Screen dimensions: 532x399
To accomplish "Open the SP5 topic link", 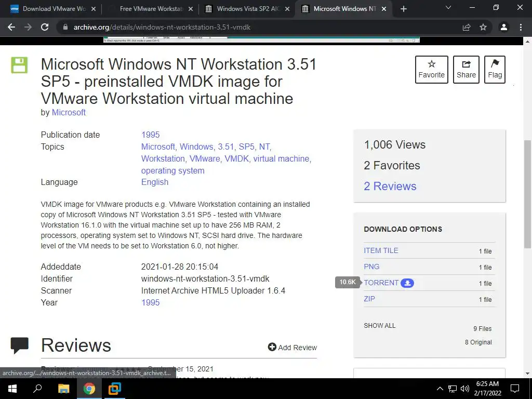I will pos(246,147).
